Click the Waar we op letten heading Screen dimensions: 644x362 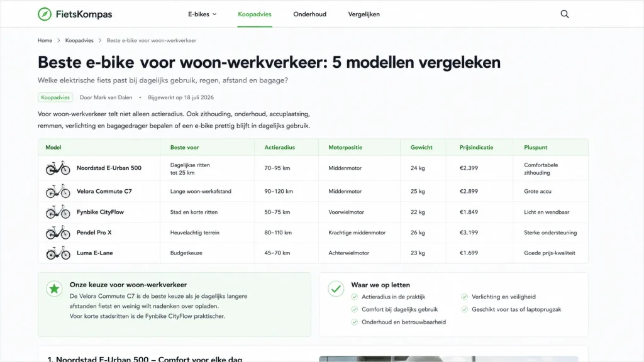click(380, 285)
